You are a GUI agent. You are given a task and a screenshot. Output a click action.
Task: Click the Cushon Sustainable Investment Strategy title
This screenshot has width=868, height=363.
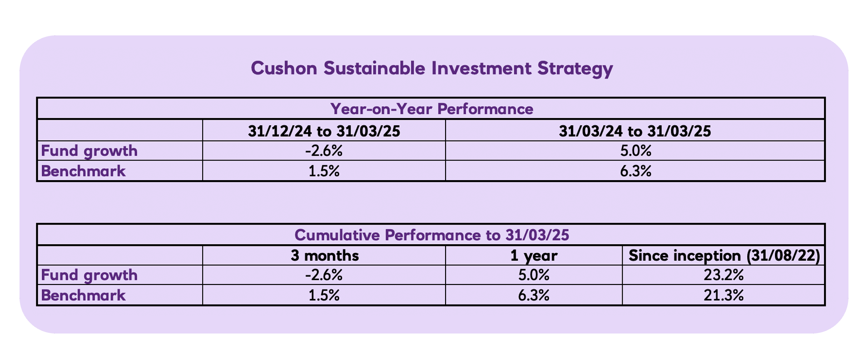click(432, 69)
